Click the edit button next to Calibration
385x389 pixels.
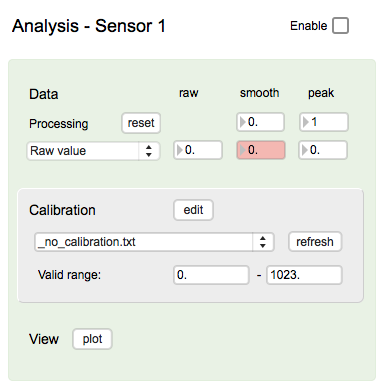pos(193,210)
